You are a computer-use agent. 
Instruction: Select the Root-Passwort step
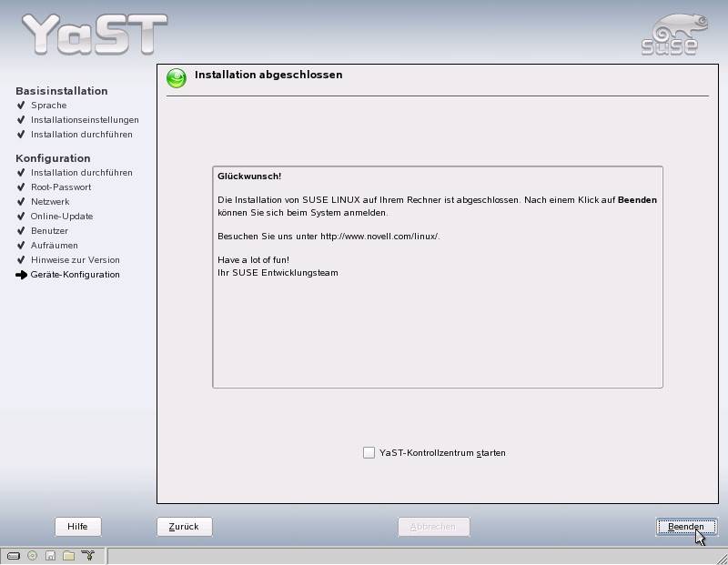coord(61,187)
